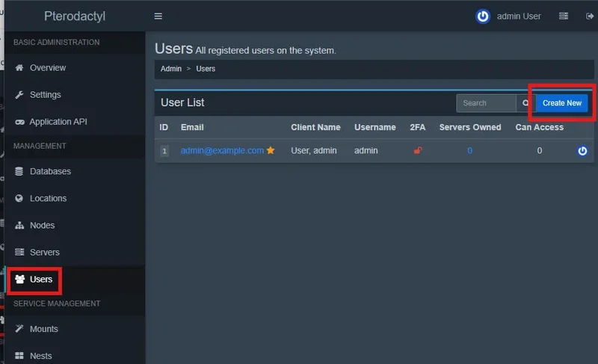Toggle the sidebar hamburger menu

point(158,16)
